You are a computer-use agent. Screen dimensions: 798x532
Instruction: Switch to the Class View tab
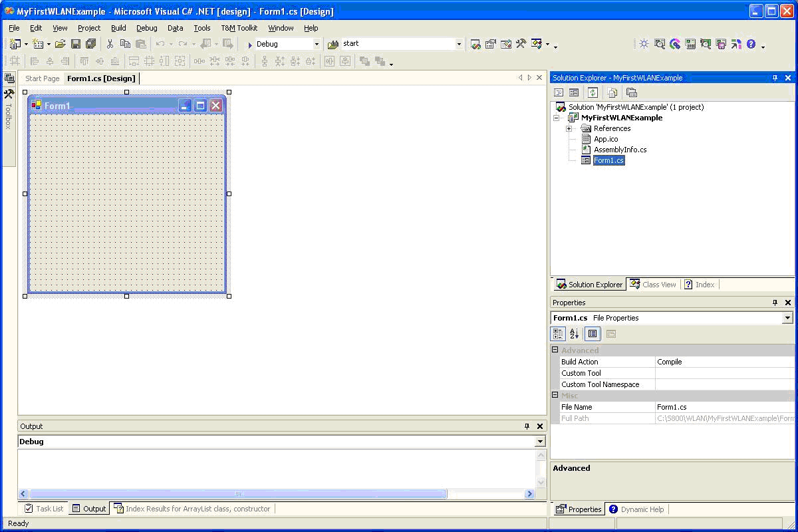pyautogui.click(x=652, y=285)
